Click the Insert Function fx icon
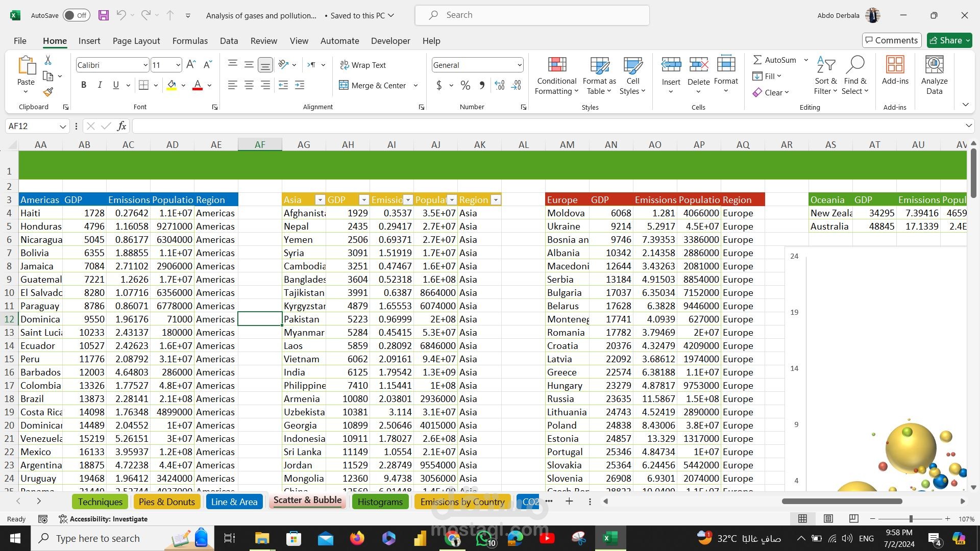 coord(121,126)
